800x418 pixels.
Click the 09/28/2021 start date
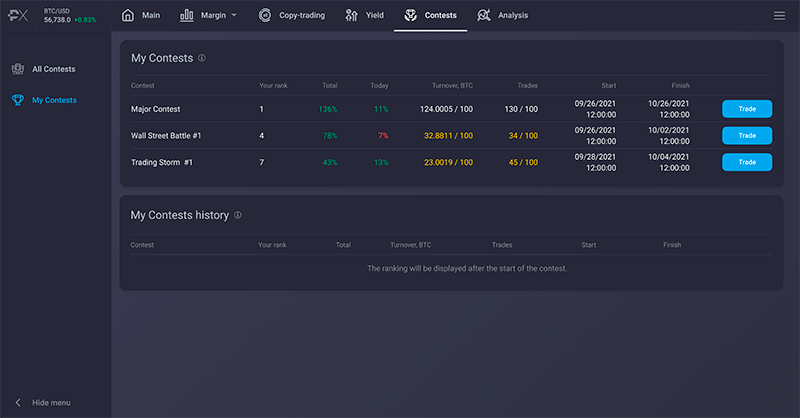click(x=595, y=157)
